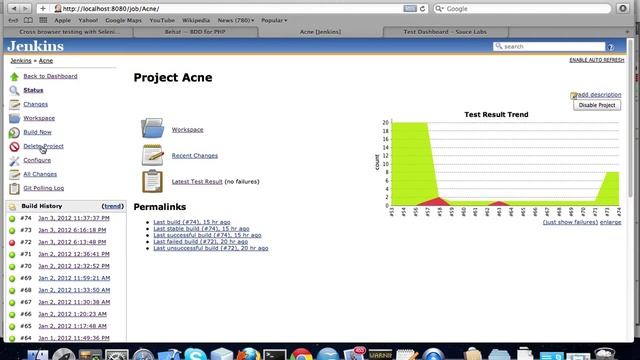Open Skype from the Dock
Image resolution: width=640 pixels, height=360 pixels.
coord(195,353)
